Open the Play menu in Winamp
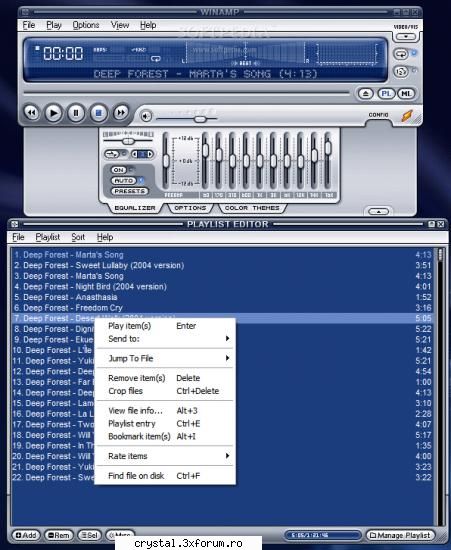The width and height of the screenshot is (451, 550). tap(54, 25)
